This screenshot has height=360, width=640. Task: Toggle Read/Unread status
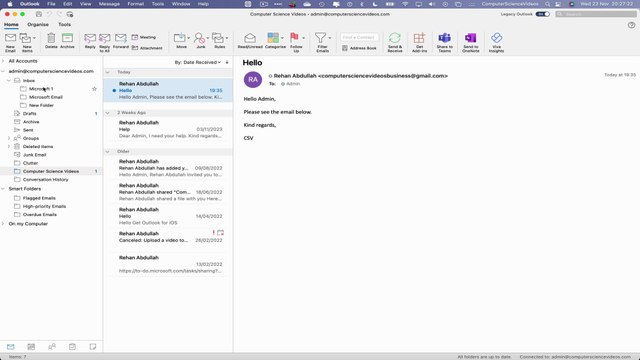pyautogui.click(x=250, y=41)
